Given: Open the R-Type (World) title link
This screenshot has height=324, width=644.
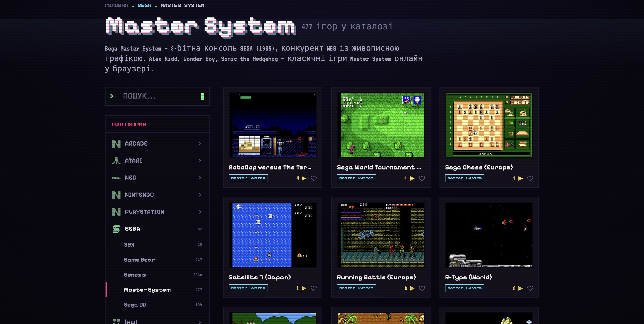Looking at the screenshot, I should 468,277.
